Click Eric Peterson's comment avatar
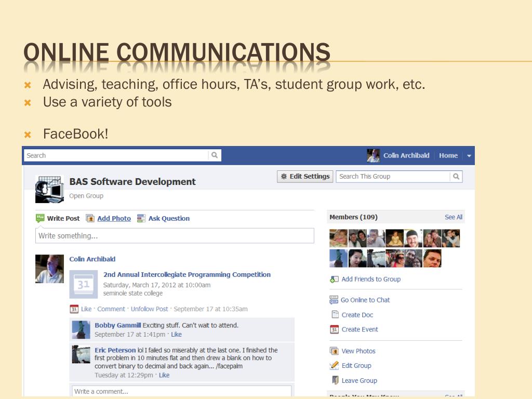 [x=81, y=354]
